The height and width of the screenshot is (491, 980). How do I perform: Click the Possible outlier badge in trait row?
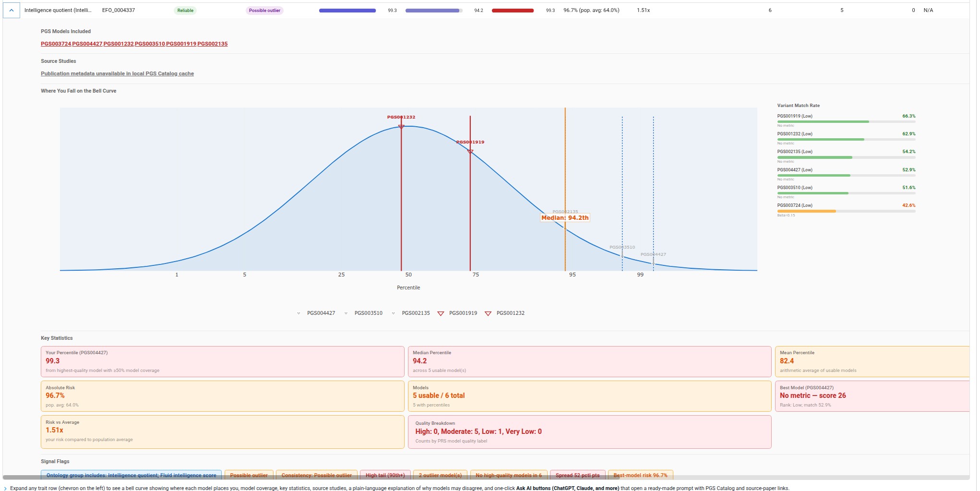(x=264, y=11)
